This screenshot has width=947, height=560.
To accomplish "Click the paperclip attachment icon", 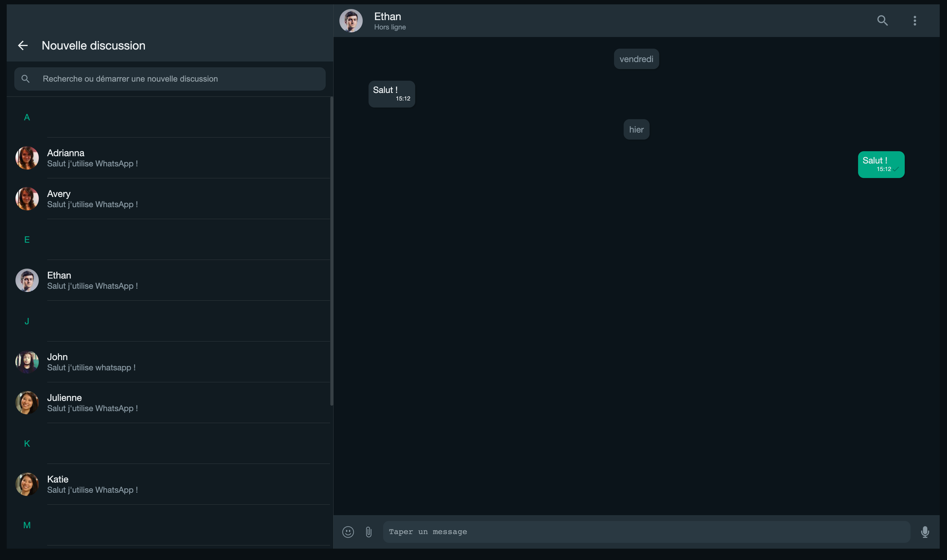I will pos(369,532).
